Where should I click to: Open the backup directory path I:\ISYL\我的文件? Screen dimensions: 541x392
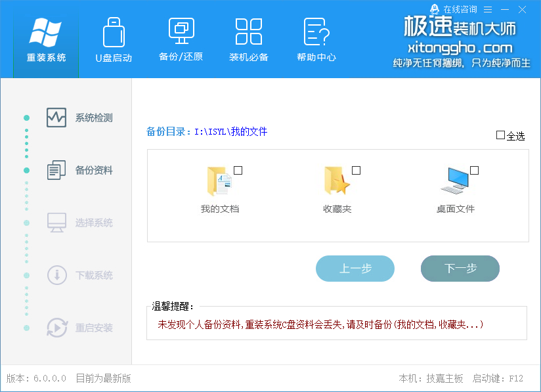tap(231, 131)
